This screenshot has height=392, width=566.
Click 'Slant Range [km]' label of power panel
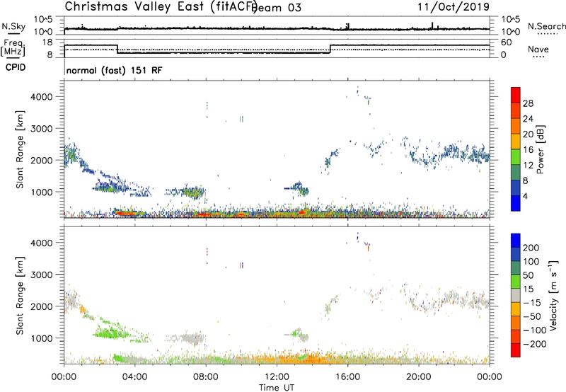(20, 149)
